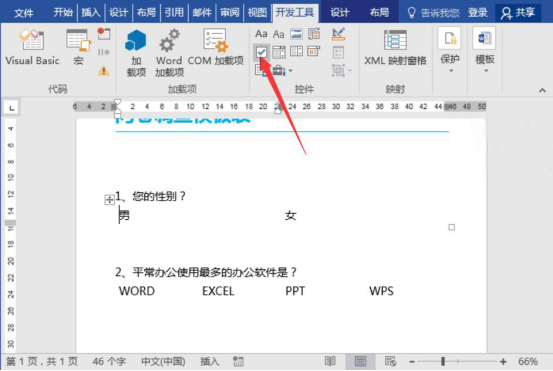The height and width of the screenshot is (371, 553).
Task: Switch to Read Mode view
Action: tap(330, 361)
